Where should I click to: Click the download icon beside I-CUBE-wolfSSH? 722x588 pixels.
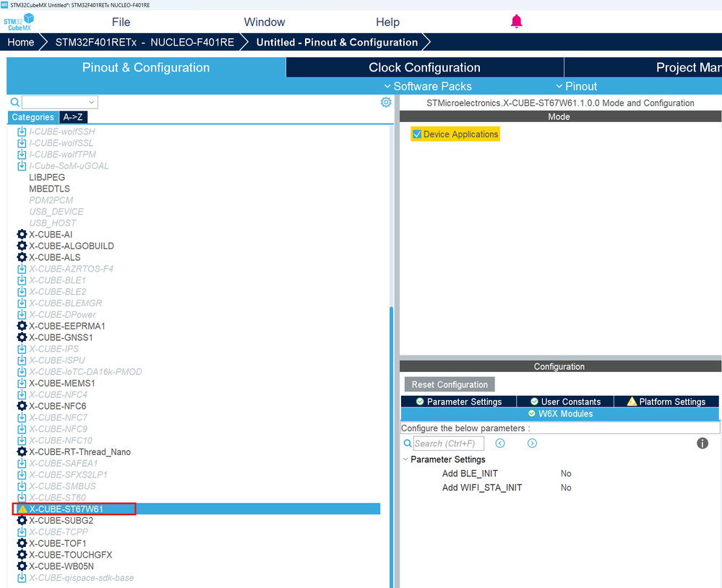[22, 131]
